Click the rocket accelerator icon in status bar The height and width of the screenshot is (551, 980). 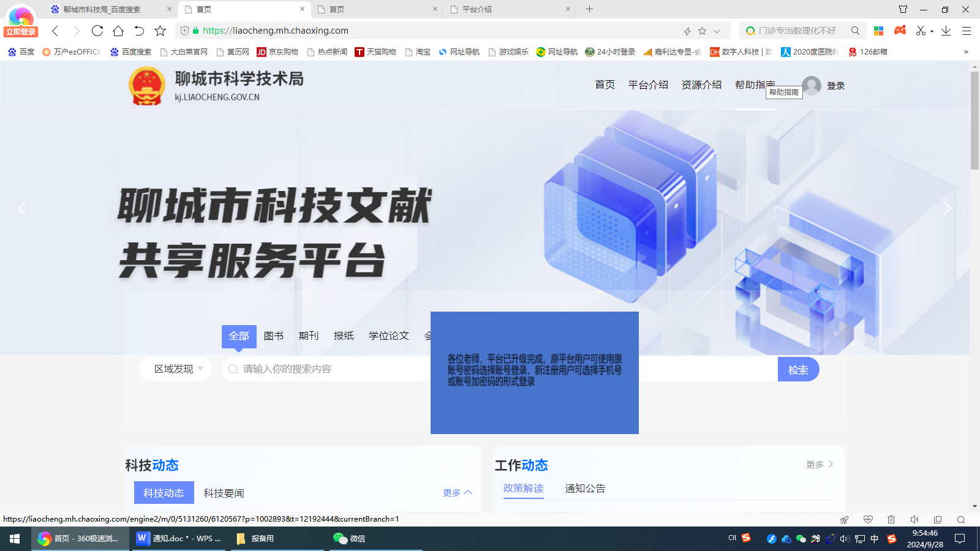(x=845, y=520)
